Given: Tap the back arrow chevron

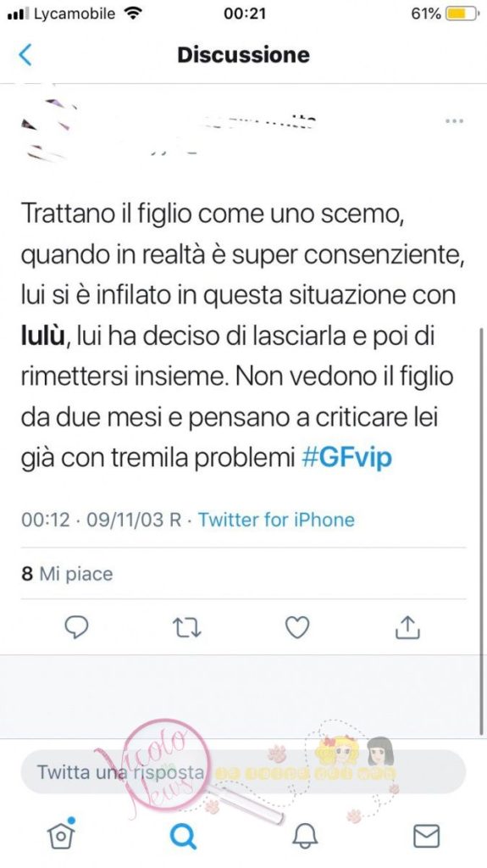Looking at the screenshot, I should point(25,55).
